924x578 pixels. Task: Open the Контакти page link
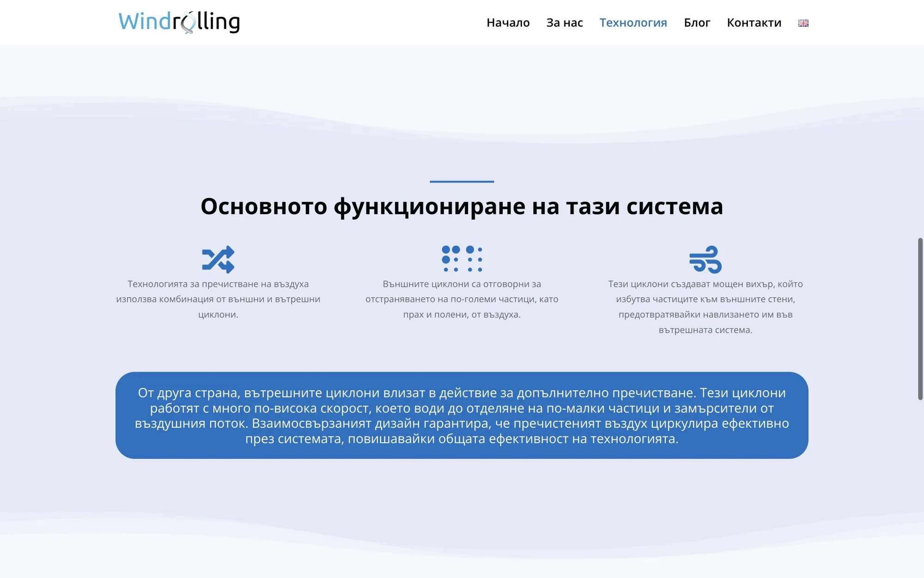click(754, 23)
